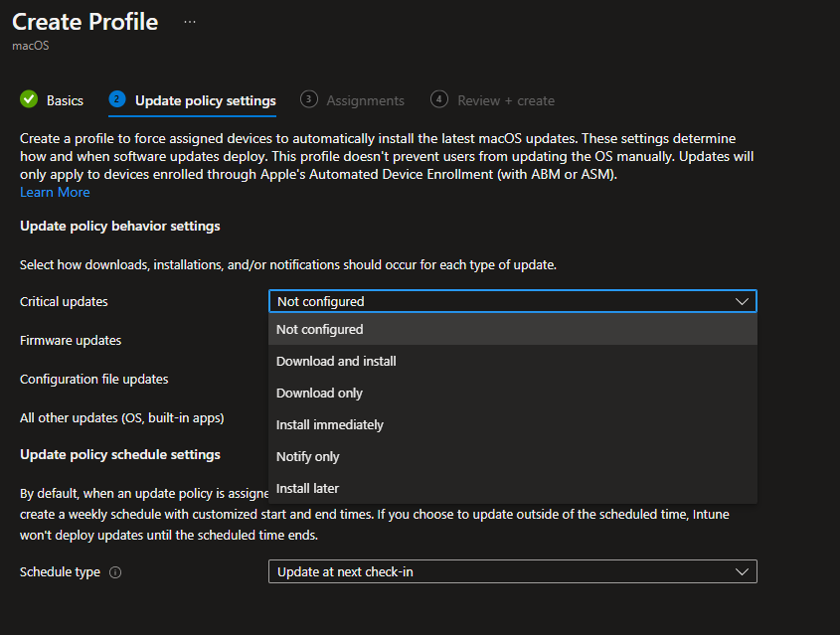Viewport: 840px width, 635px height.
Task: Click the Critical updates combo box field
Action: (x=497, y=301)
